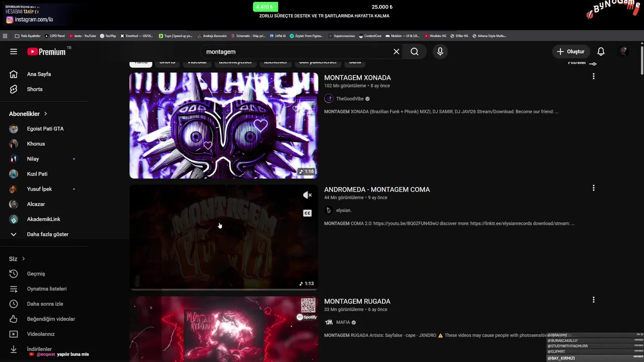Image resolution: width=644 pixels, height=362 pixels.
Task: Click @STUDYWITHYAGMURR member entry
Action: click(568, 346)
